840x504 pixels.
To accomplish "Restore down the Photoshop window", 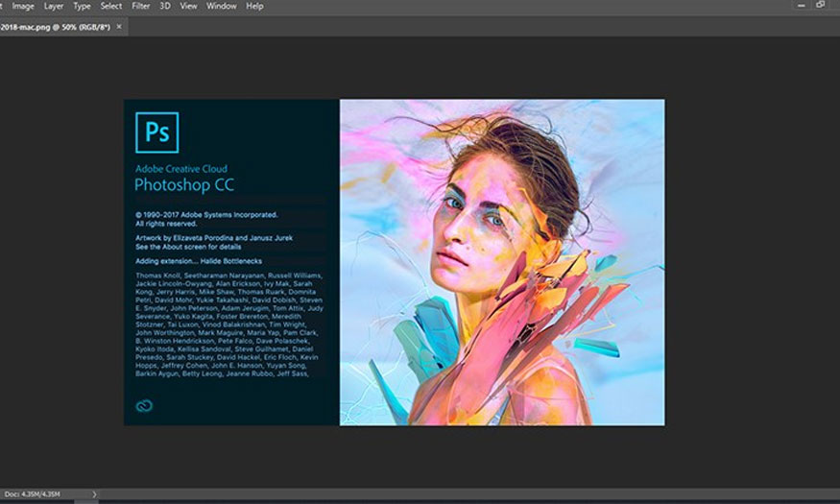I will coord(820,5).
